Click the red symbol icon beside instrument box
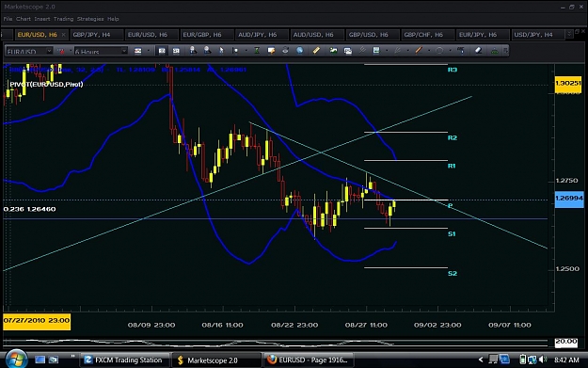Image resolution: width=588 pixels, height=368 pixels. (x=61, y=51)
